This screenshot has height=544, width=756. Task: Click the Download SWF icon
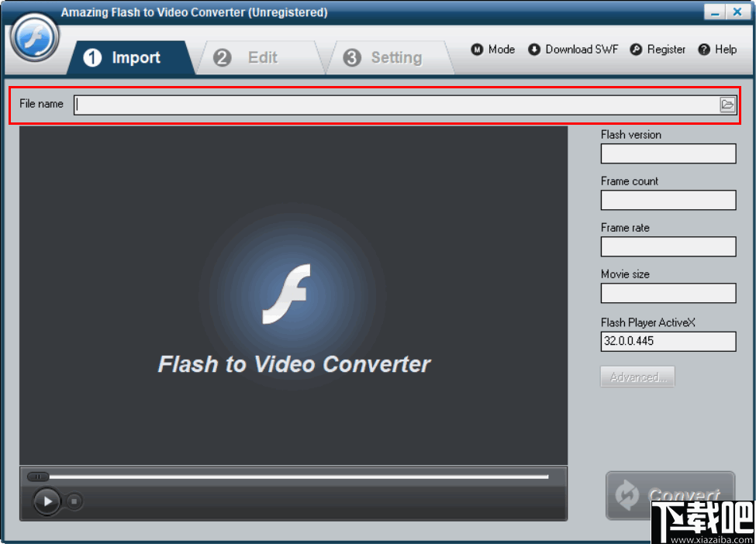coord(533,49)
